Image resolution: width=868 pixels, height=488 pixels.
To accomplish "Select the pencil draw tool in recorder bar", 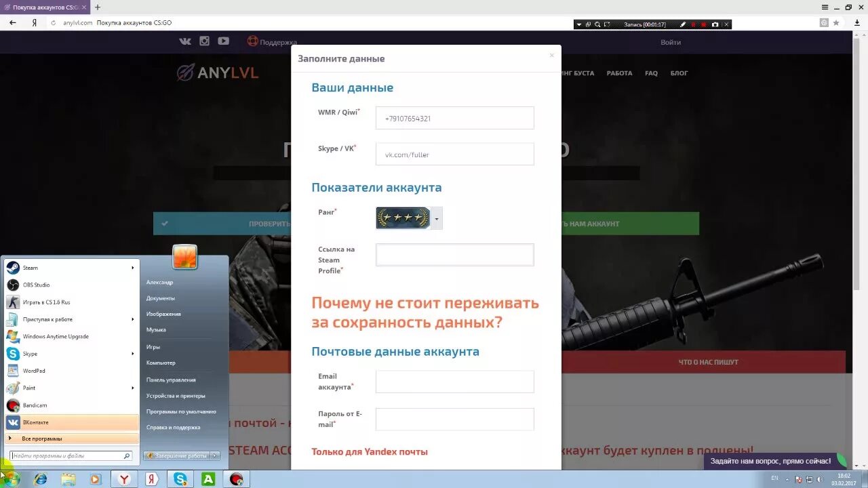I will (683, 24).
